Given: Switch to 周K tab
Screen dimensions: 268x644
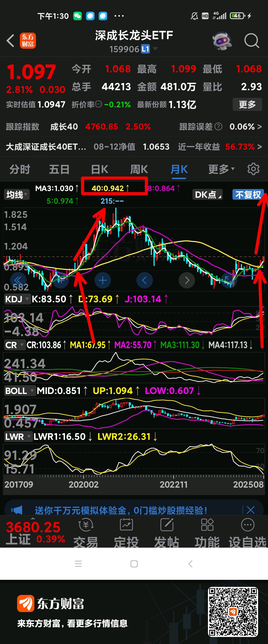Looking at the screenshot, I should point(139,169).
